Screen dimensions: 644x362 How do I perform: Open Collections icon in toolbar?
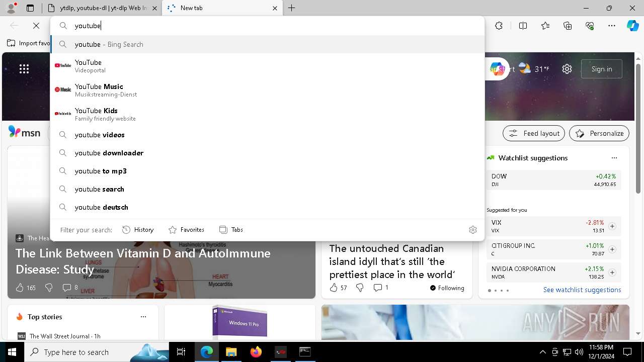coord(568,26)
